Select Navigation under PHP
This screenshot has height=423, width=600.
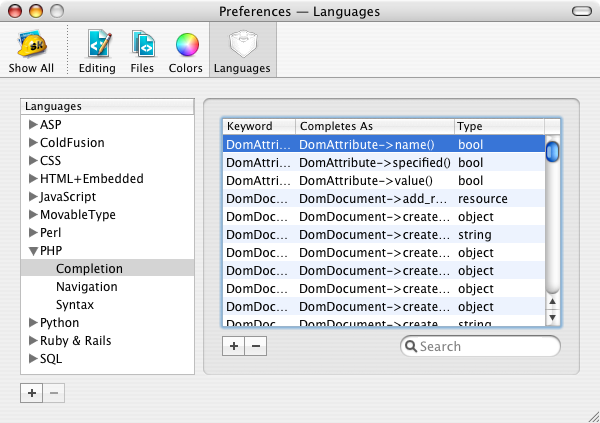[86, 287]
